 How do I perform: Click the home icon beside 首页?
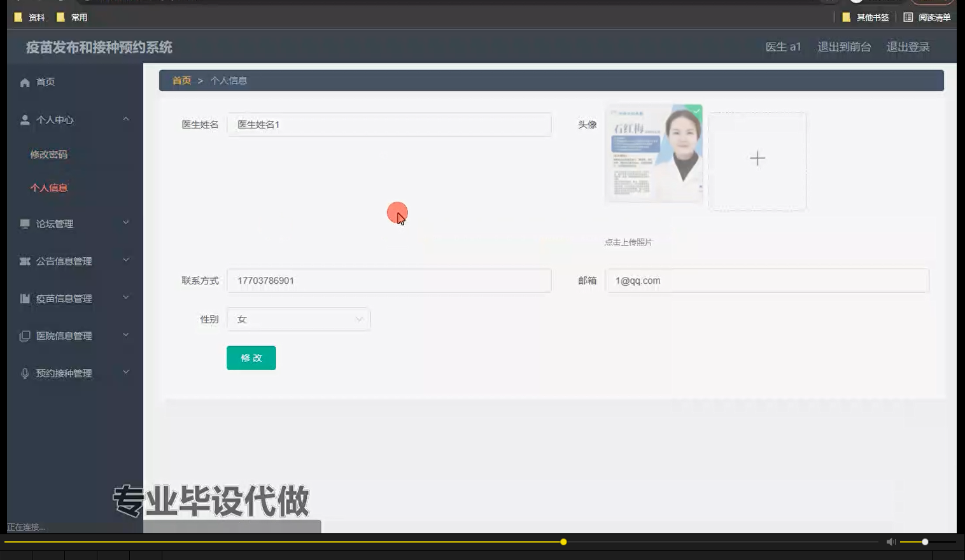(24, 81)
